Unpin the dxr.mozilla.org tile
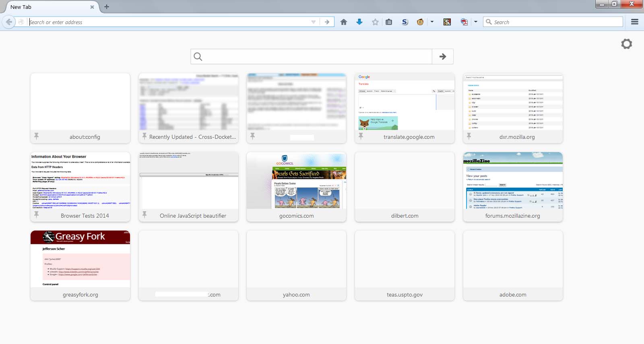Screen dimensions: 644x344 469,136
